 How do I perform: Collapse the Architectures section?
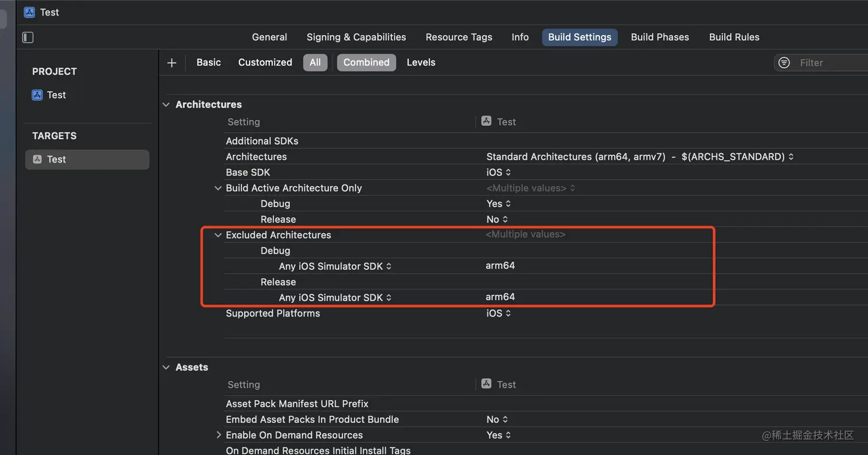(166, 105)
